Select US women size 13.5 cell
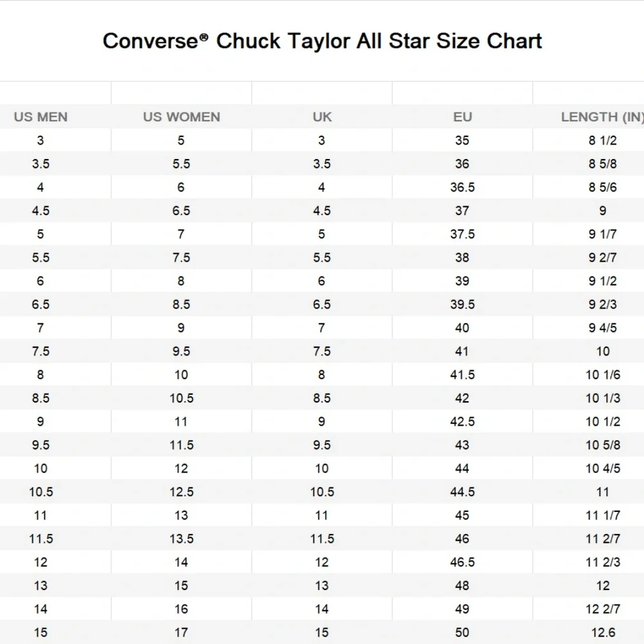 click(x=181, y=538)
